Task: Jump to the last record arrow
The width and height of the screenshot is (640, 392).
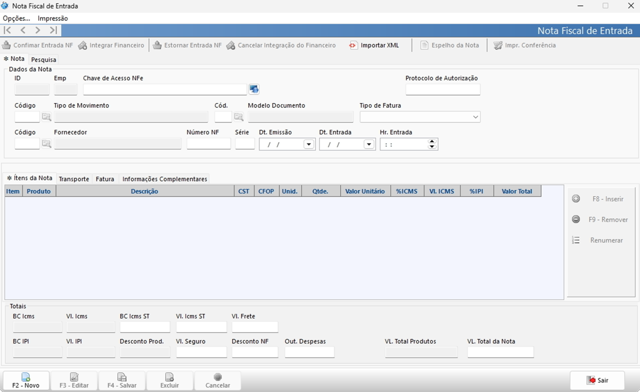Action: point(53,30)
